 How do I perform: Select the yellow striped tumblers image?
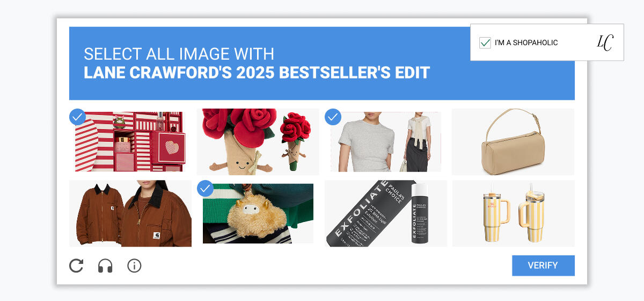pos(513,213)
